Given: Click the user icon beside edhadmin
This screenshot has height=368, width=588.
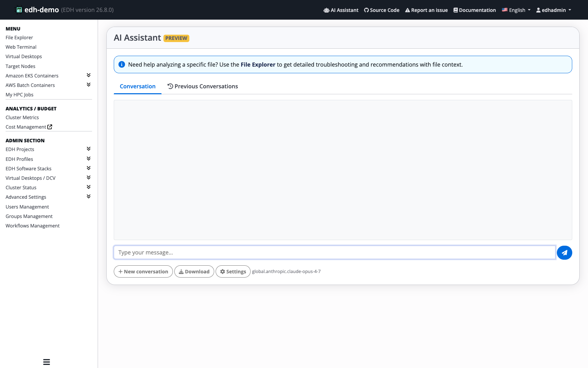Looking at the screenshot, I should [538, 10].
